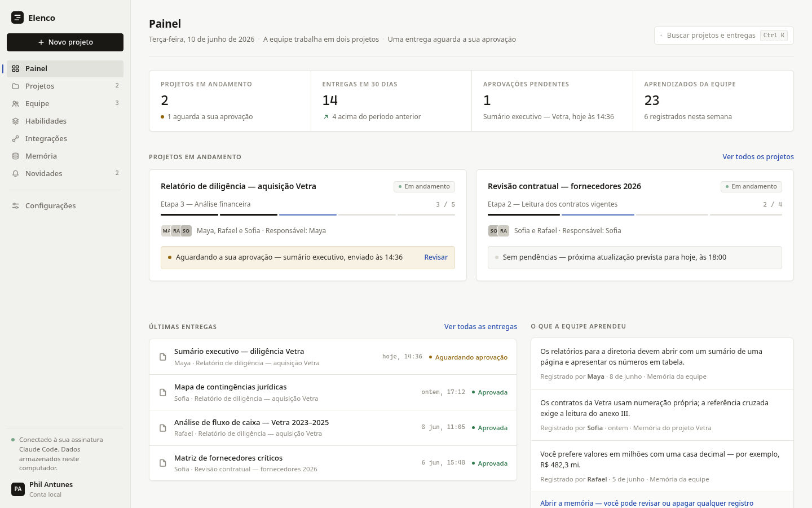Click the SO avatar on Vetra project card
812x508 pixels.
[186, 231]
